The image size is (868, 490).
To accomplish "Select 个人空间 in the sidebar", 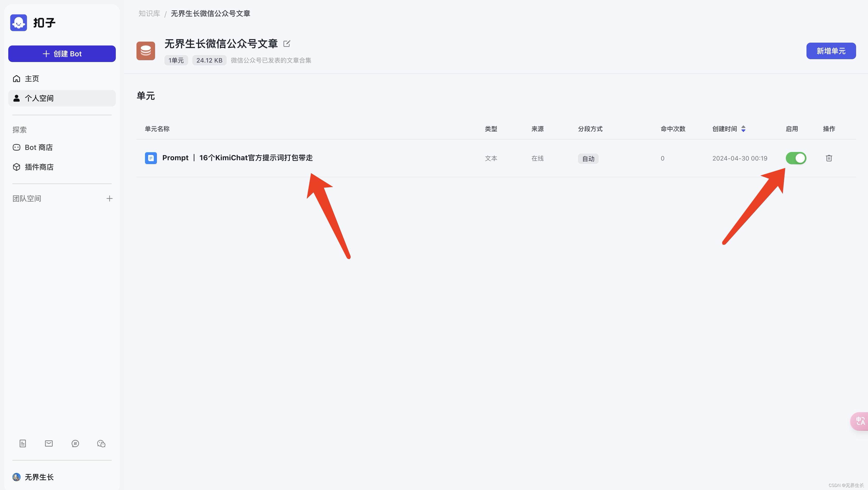I will (39, 98).
